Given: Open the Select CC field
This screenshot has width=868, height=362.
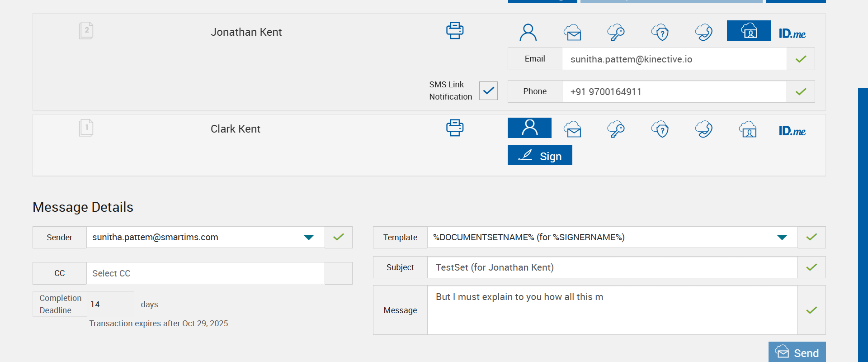Looking at the screenshot, I should pyautogui.click(x=205, y=273).
